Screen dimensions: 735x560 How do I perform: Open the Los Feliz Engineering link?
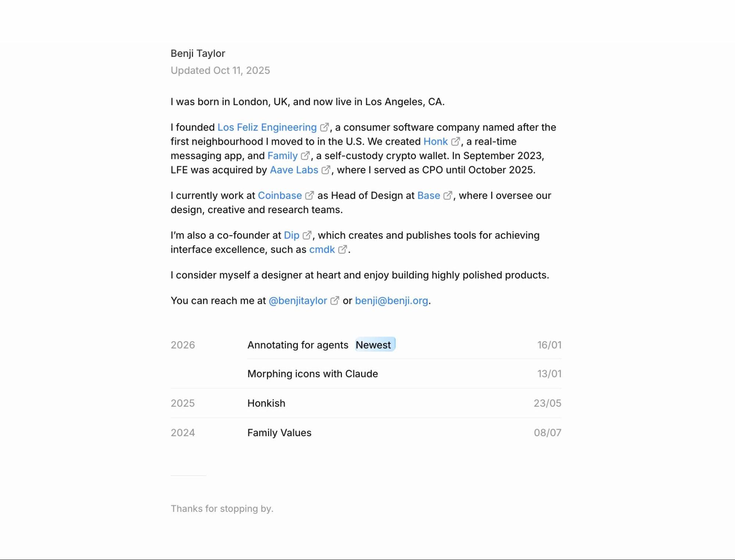click(x=267, y=127)
